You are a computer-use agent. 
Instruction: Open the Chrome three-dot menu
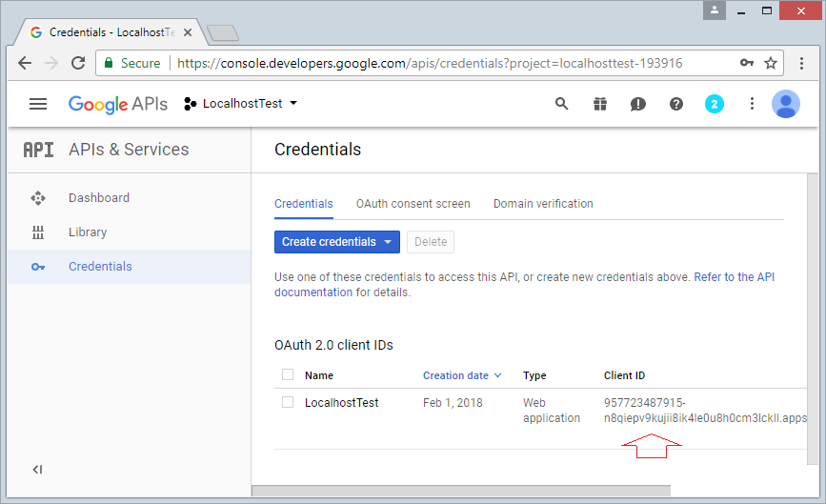(x=801, y=63)
